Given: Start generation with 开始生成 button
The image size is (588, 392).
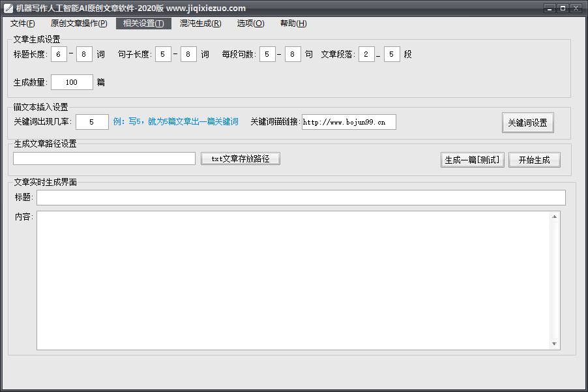Looking at the screenshot, I should [x=534, y=160].
